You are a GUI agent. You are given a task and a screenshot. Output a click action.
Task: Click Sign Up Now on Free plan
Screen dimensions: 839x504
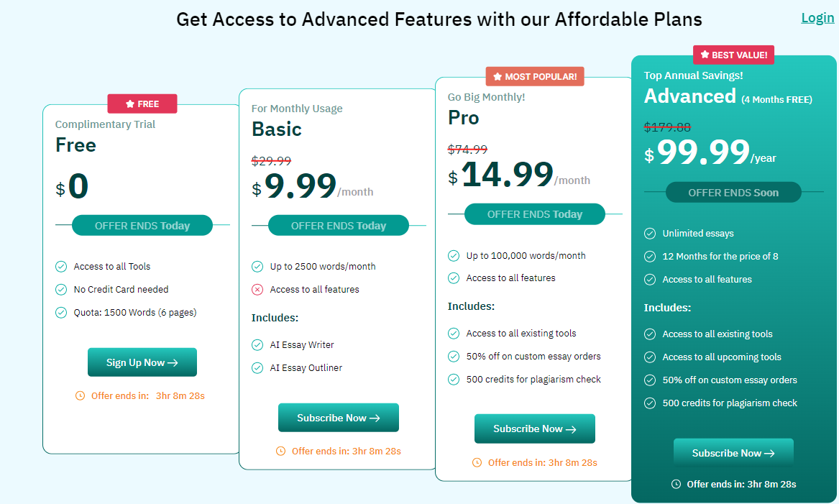point(142,362)
